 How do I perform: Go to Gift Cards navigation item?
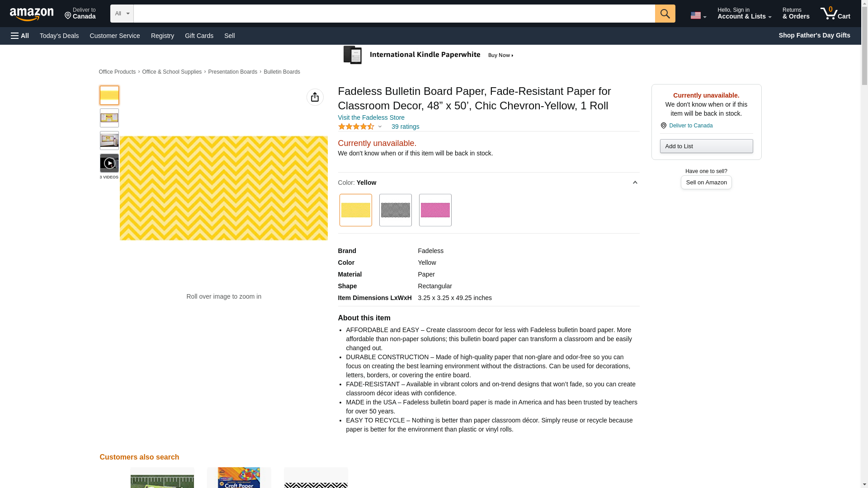[199, 36]
